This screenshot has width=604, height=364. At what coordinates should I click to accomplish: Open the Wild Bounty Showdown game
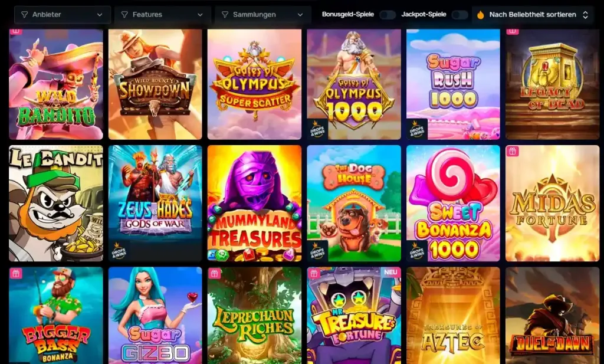tap(155, 84)
